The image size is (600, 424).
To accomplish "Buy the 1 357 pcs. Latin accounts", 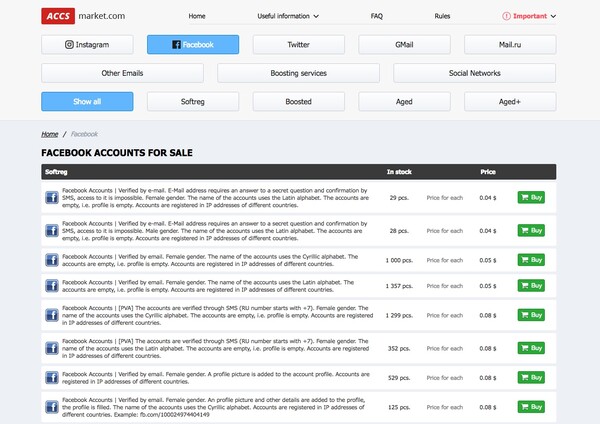I will tap(531, 285).
